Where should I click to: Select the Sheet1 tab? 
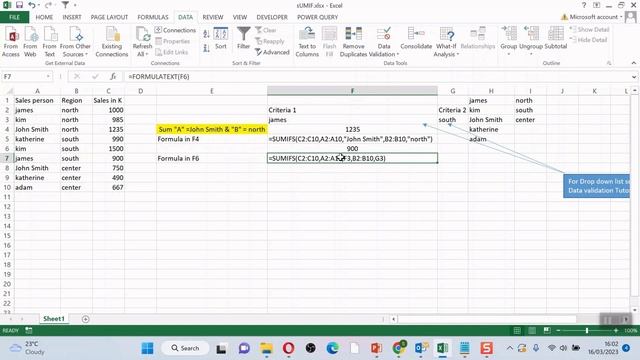pos(54,319)
